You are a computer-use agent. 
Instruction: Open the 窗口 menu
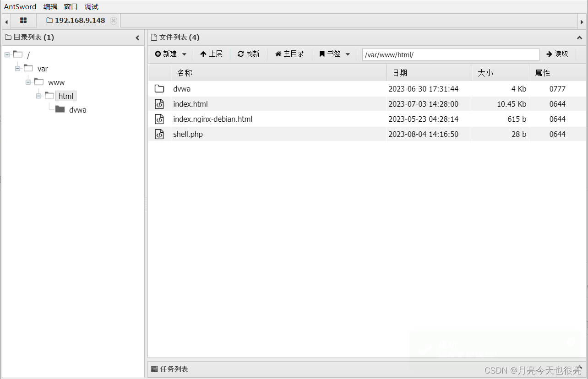(x=71, y=6)
